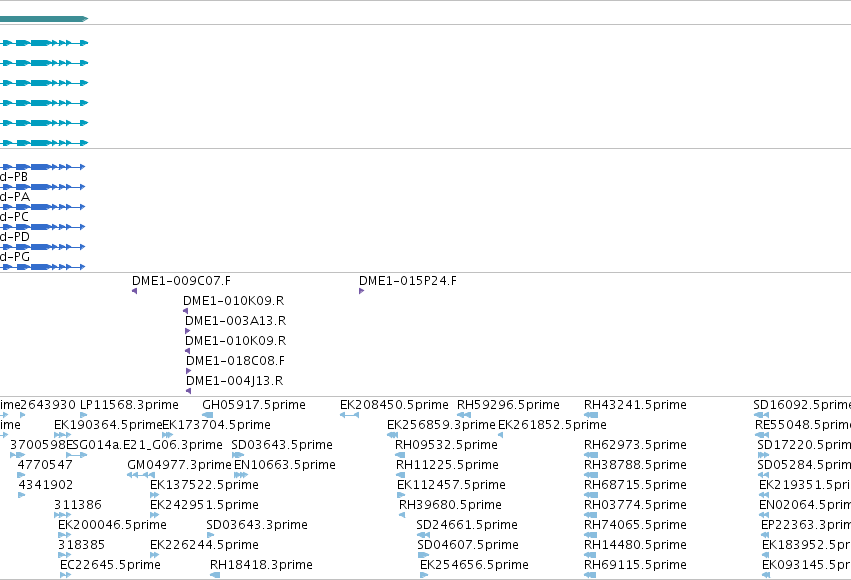851x580 pixels.
Task: Click the d-PB transcript label
Action: click(x=14, y=177)
